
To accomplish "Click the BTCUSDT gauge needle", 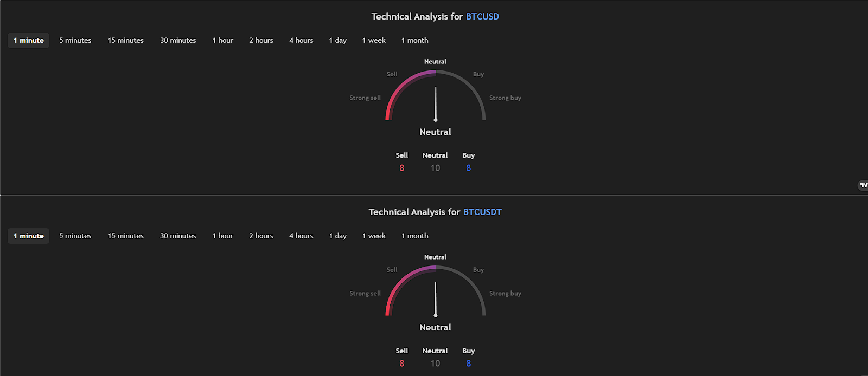I will 436,300.
